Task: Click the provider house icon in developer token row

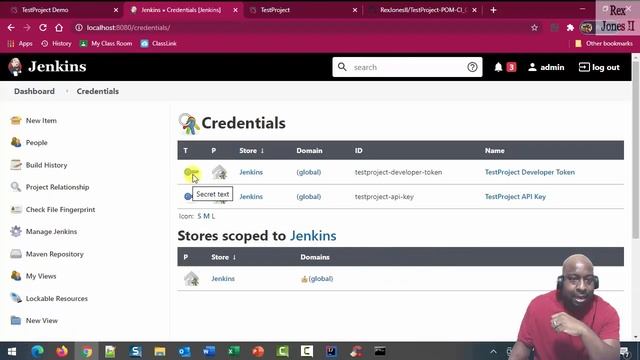Action: click(219, 172)
